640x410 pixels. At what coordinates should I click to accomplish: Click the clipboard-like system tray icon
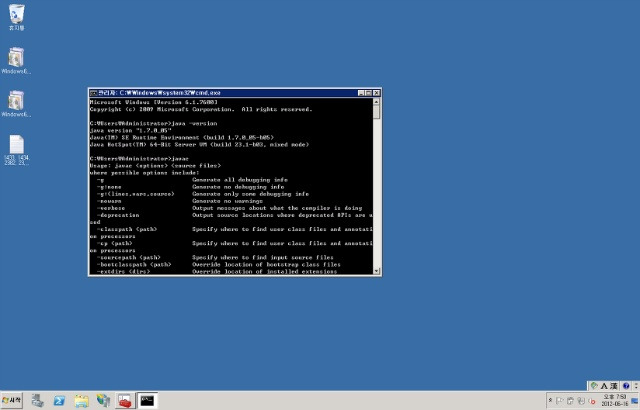(570, 401)
